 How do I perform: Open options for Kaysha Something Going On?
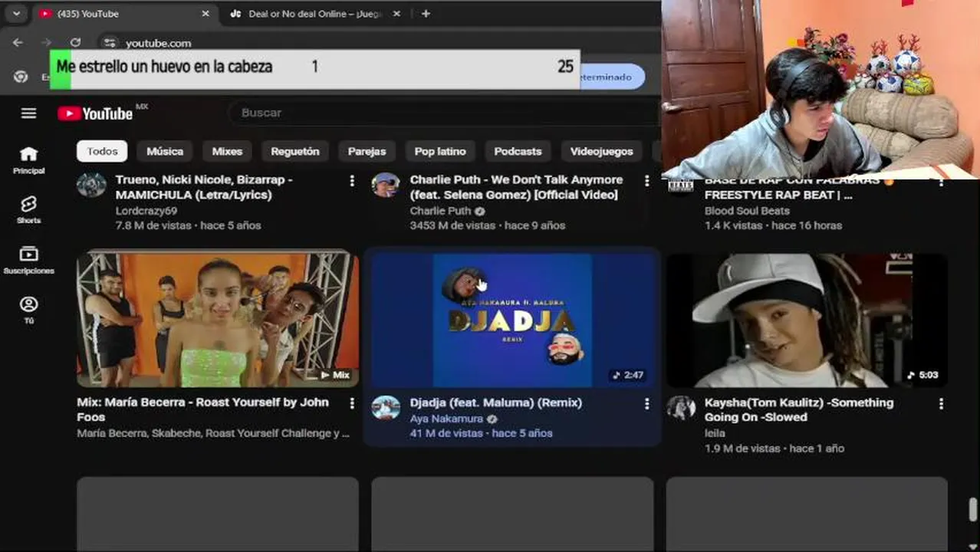pyautogui.click(x=941, y=403)
